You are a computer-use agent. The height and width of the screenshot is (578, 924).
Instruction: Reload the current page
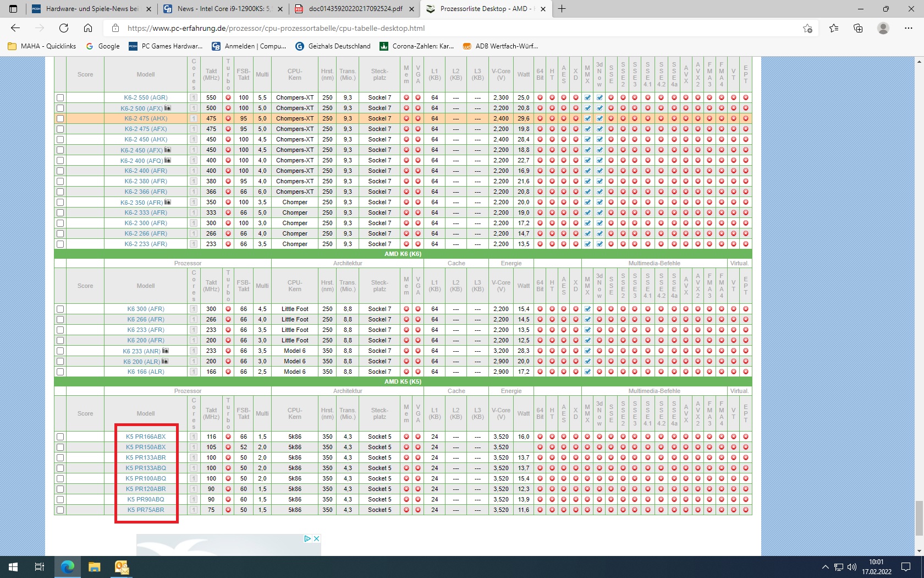(64, 28)
